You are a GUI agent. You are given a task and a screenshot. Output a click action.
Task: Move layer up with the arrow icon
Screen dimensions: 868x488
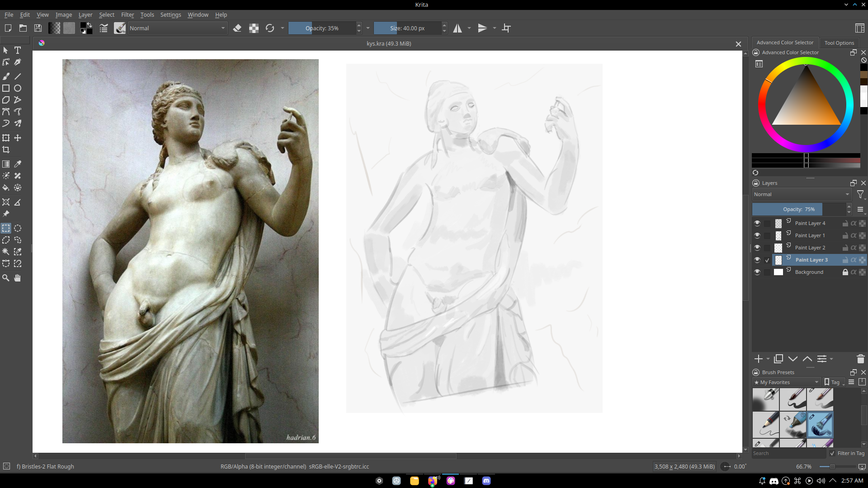807,359
